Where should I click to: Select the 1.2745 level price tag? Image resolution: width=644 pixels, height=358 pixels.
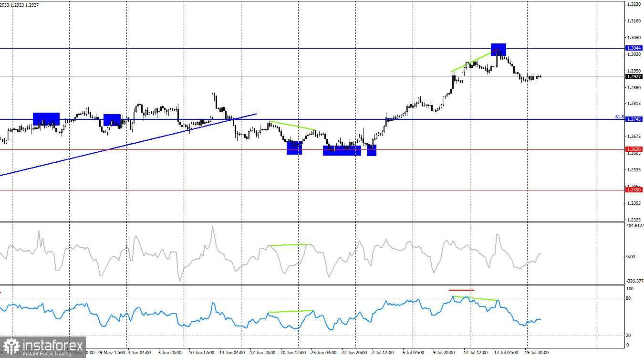click(x=634, y=119)
